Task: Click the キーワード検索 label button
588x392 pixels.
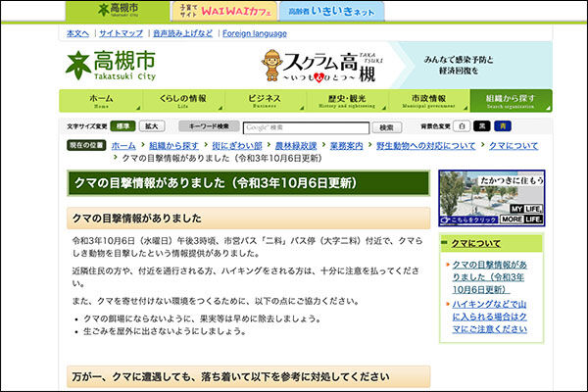Action: point(209,126)
